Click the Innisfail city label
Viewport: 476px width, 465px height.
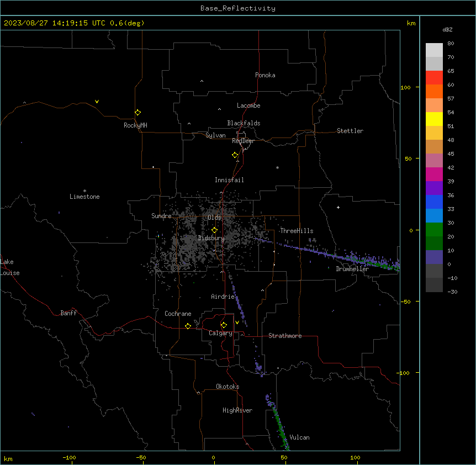229,180
